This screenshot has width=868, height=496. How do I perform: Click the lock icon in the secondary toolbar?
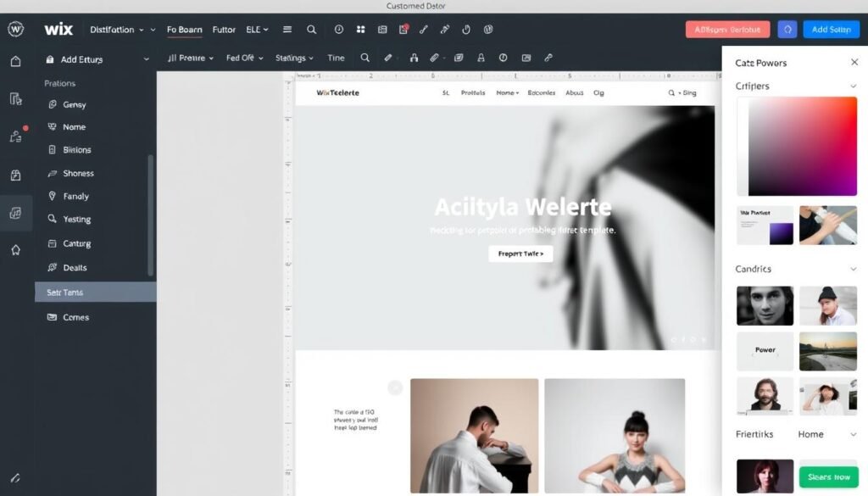point(414,58)
